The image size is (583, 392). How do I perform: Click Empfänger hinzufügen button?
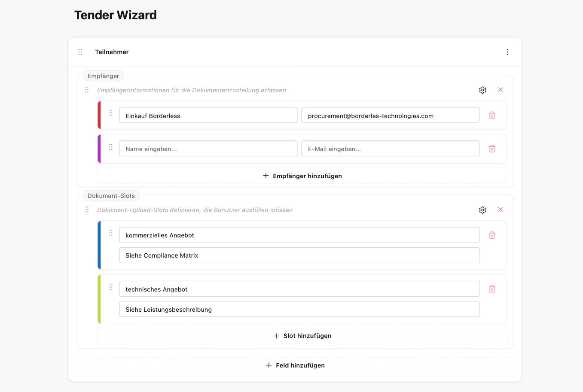pyautogui.click(x=302, y=176)
